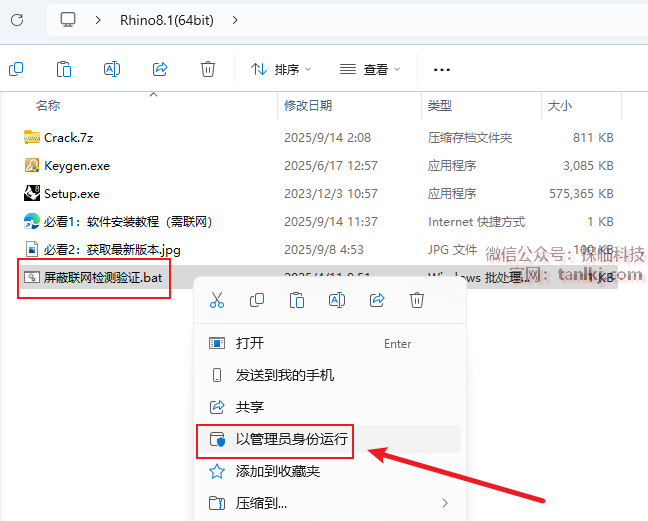Choose 打开 in the context menu
Screen dimensions: 648x521
[x=329, y=343]
